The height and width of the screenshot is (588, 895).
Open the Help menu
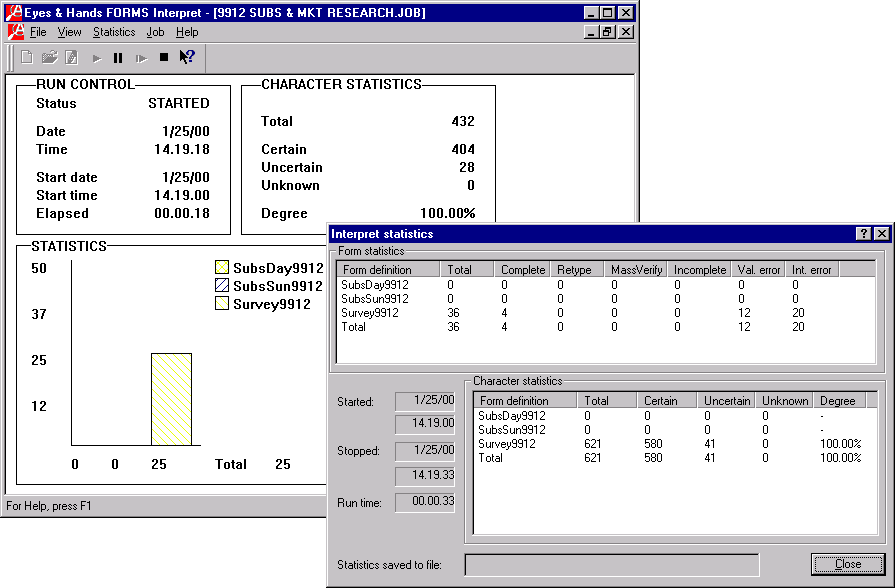(187, 32)
